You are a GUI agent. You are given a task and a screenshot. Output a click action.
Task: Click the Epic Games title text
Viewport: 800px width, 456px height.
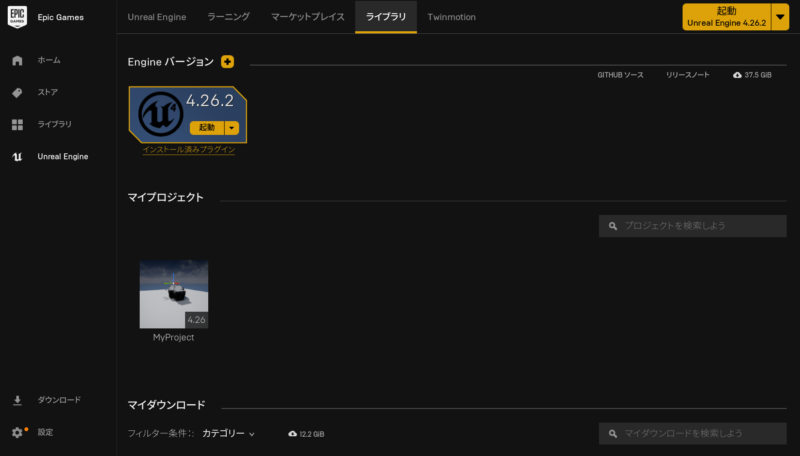60,17
